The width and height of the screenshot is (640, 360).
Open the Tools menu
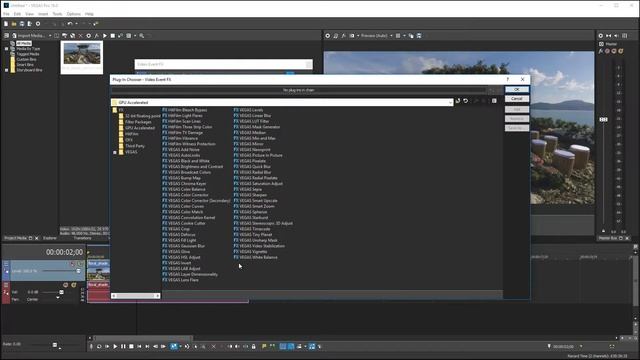point(57,14)
